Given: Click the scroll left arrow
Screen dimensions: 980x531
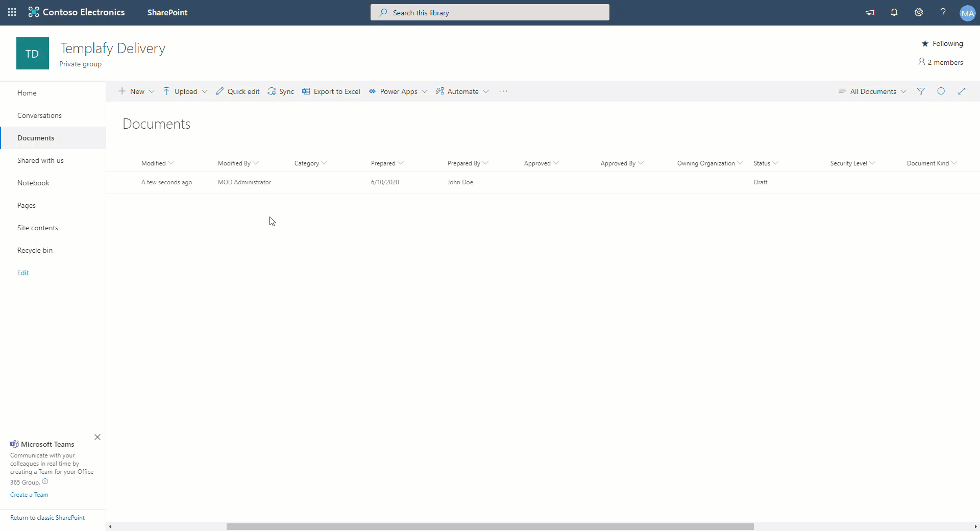Looking at the screenshot, I should (110, 526).
